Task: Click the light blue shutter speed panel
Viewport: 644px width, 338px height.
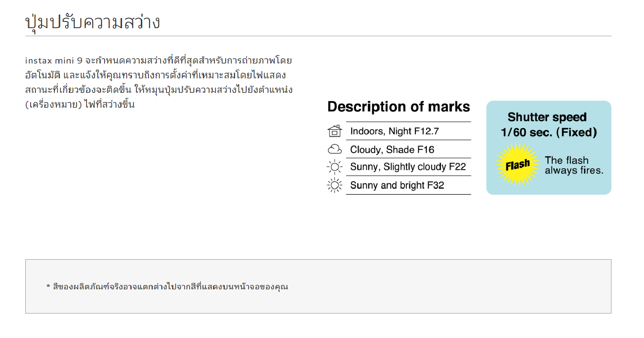Action: (549, 147)
